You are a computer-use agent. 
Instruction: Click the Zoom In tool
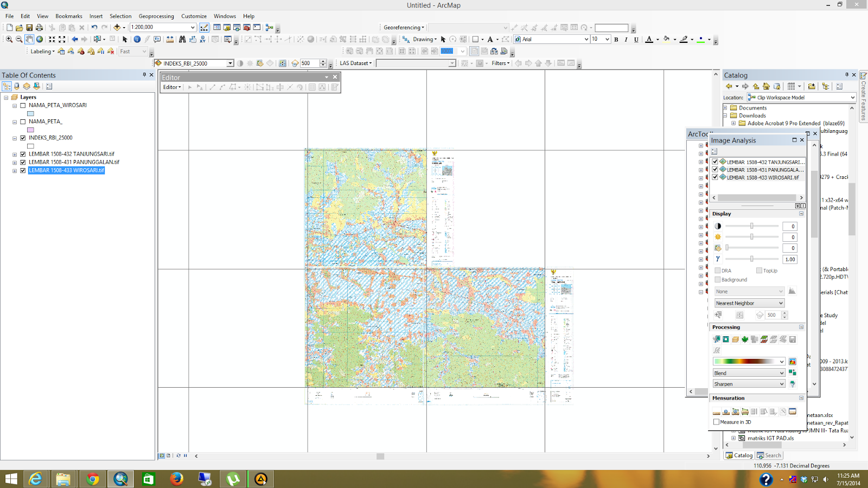pos(9,39)
